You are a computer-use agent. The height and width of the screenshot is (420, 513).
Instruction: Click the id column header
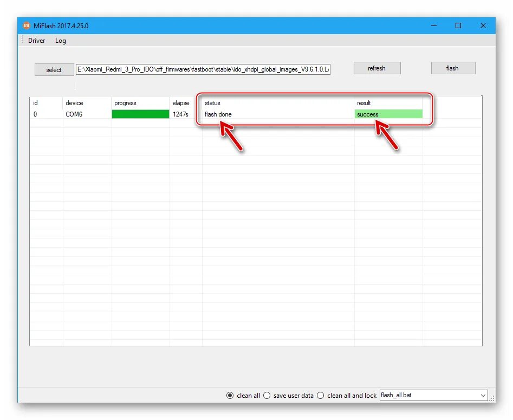pyautogui.click(x=46, y=103)
